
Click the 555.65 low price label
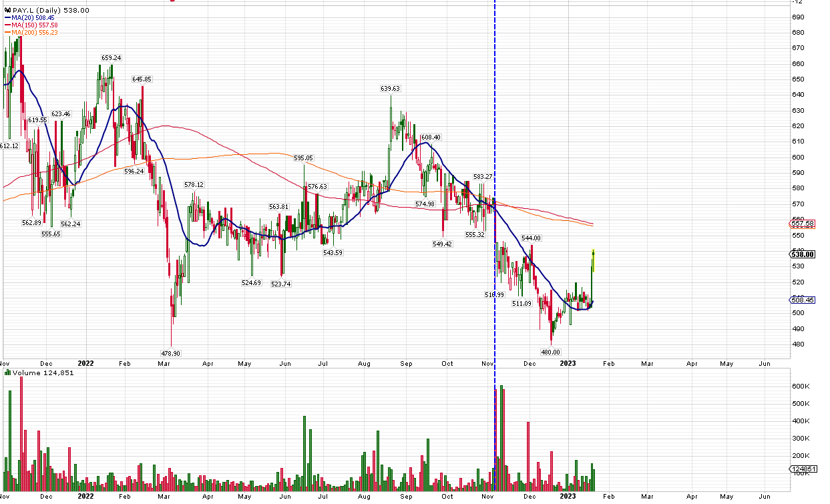coord(51,234)
